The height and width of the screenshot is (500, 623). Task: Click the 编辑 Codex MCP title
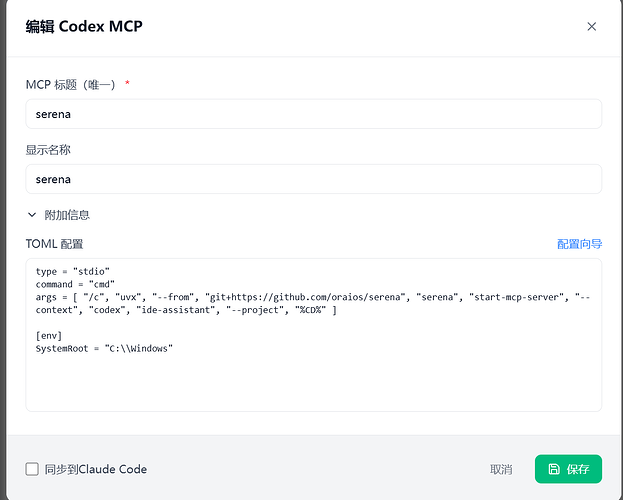[84, 27]
